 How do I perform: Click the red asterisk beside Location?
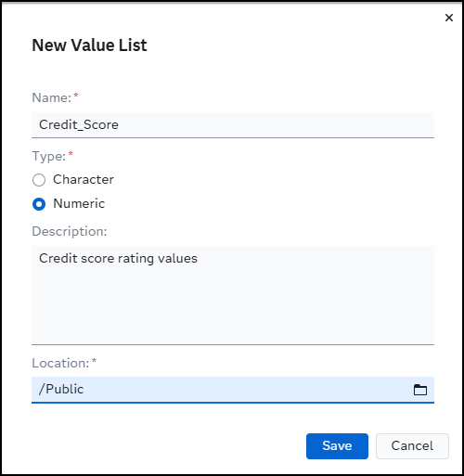(x=94, y=361)
